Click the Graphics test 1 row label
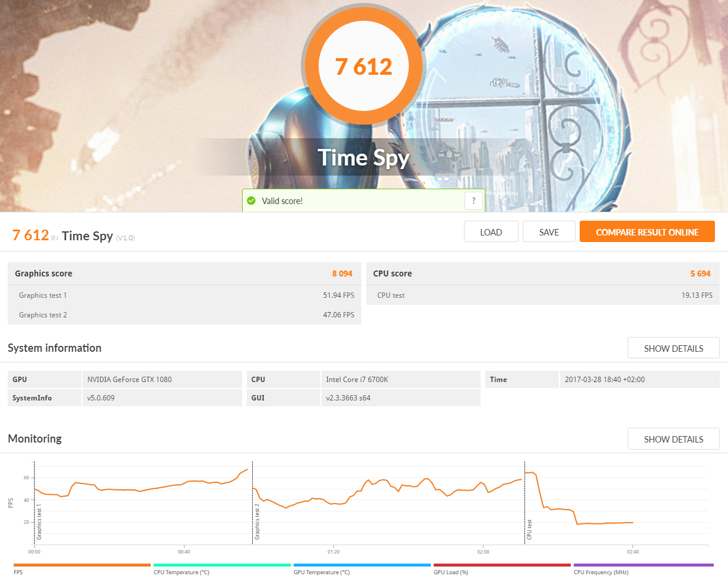 [43, 295]
